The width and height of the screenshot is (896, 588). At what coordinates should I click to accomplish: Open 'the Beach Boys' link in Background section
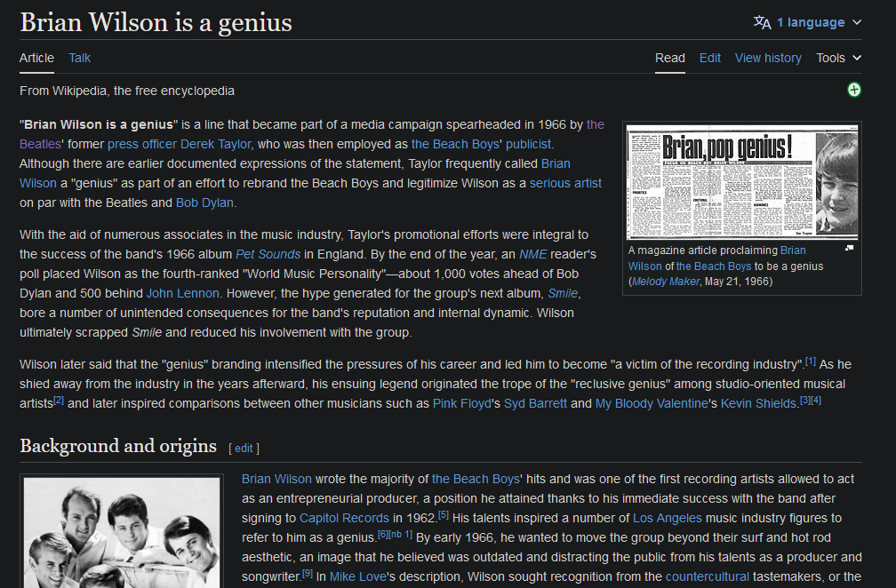point(476,479)
